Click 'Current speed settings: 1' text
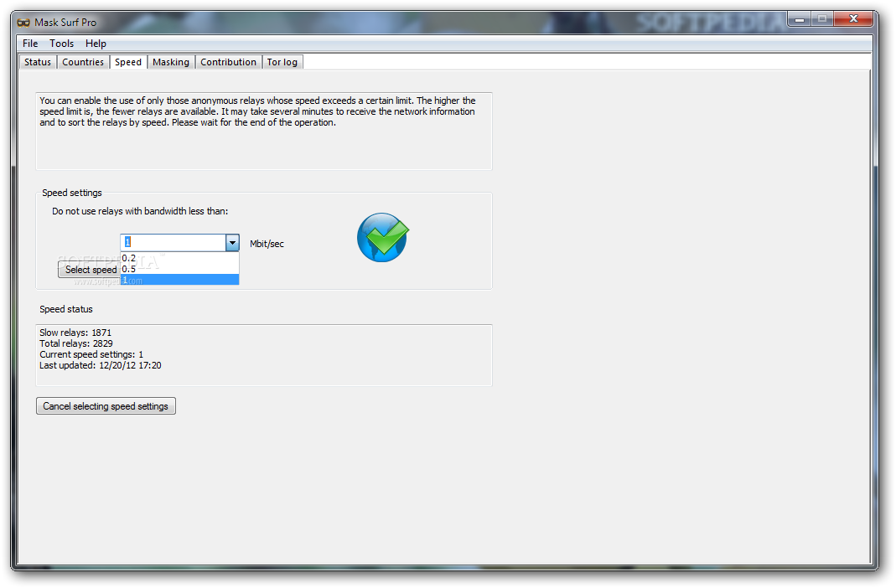The width and height of the screenshot is (896, 588). click(x=91, y=354)
